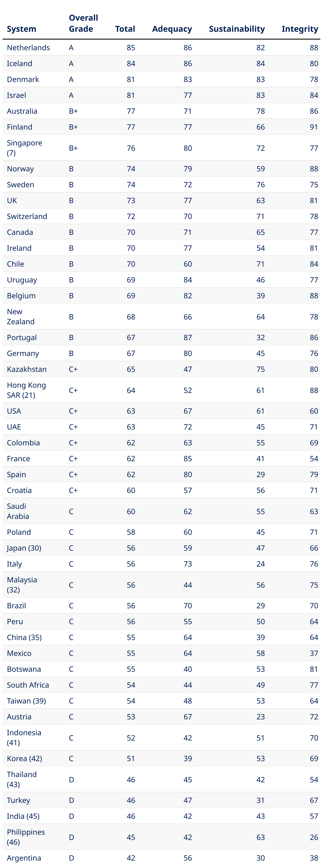
Task: Click the Total column header
Action: pos(125,29)
